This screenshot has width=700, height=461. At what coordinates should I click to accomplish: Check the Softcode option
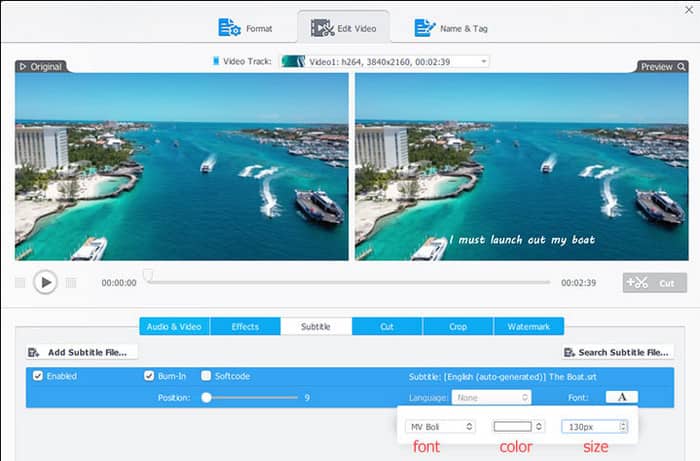[206, 376]
